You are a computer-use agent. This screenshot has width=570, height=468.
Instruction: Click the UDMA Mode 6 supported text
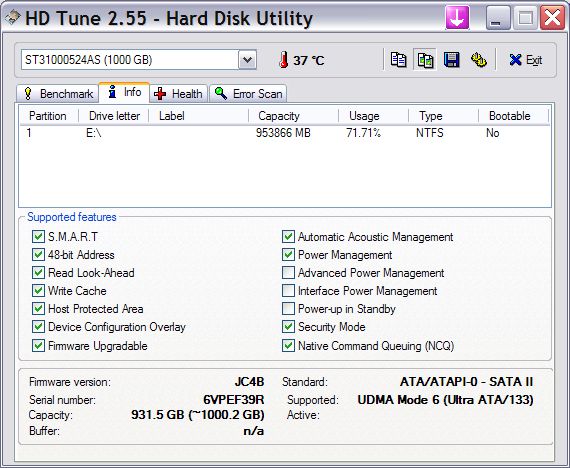(x=445, y=400)
